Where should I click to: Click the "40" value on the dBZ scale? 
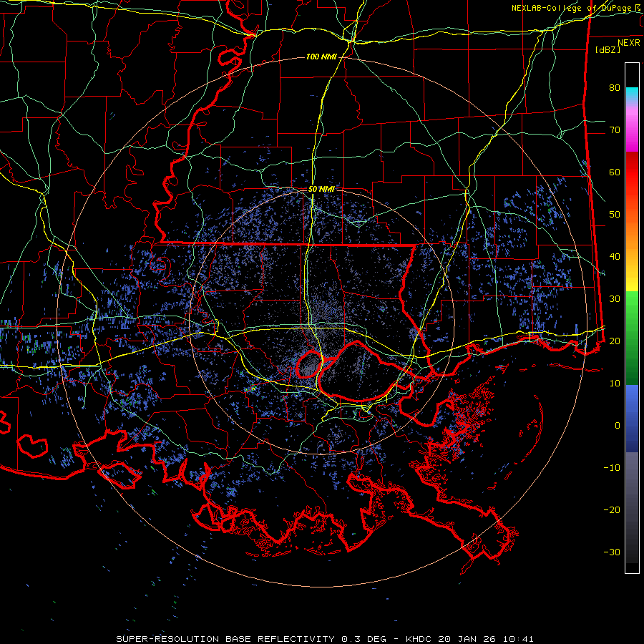coord(615,257)
